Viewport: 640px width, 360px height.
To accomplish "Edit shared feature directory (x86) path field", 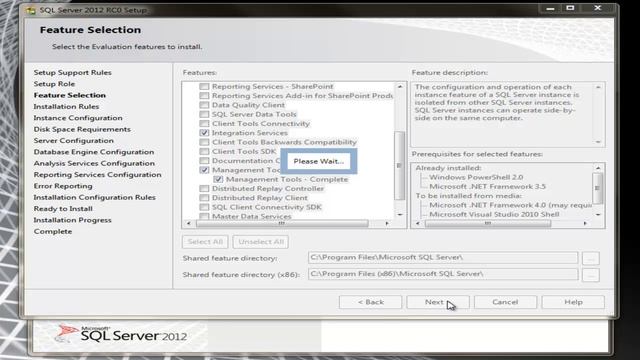I will (443, 274).
